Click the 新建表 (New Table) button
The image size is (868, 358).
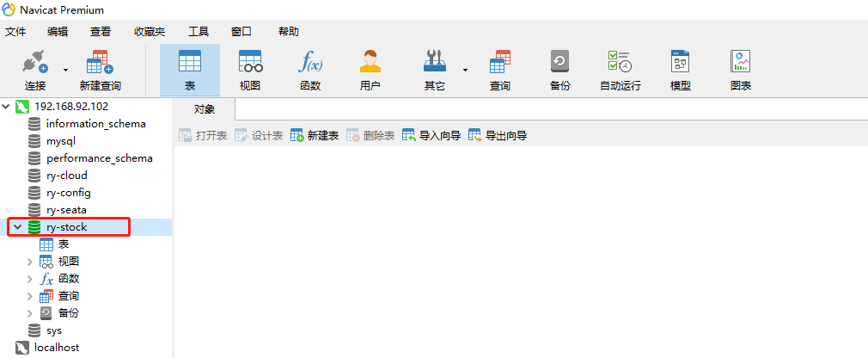[x=315, y=136]
